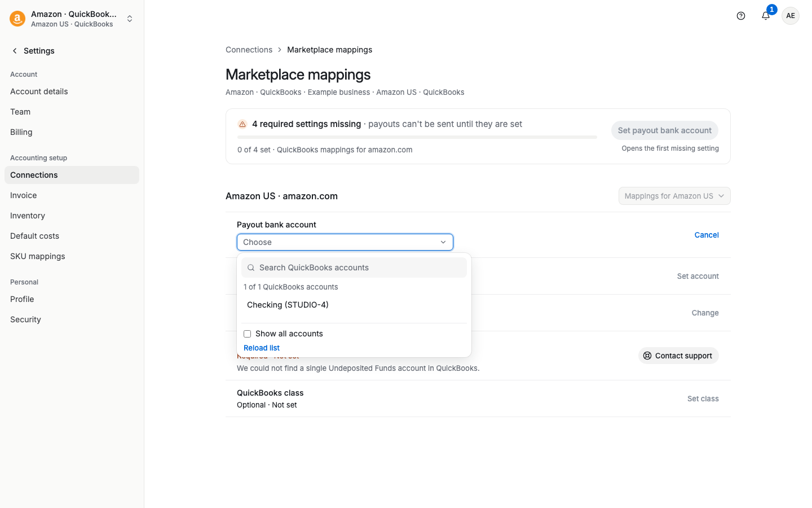Click Set class for QuickBooks class
The width and height of the screenshot is (812, 508).
click(x=703, y=398)
